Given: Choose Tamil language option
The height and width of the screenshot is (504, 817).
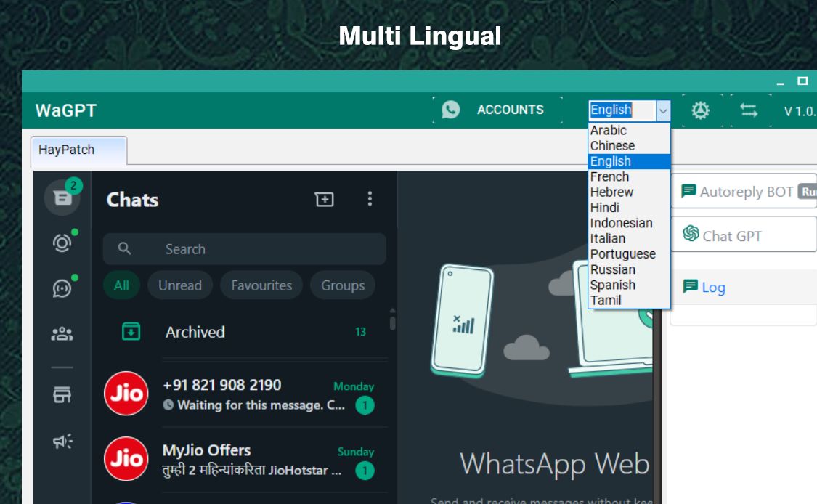Looking at the screenshot, I should coord(629,301).
